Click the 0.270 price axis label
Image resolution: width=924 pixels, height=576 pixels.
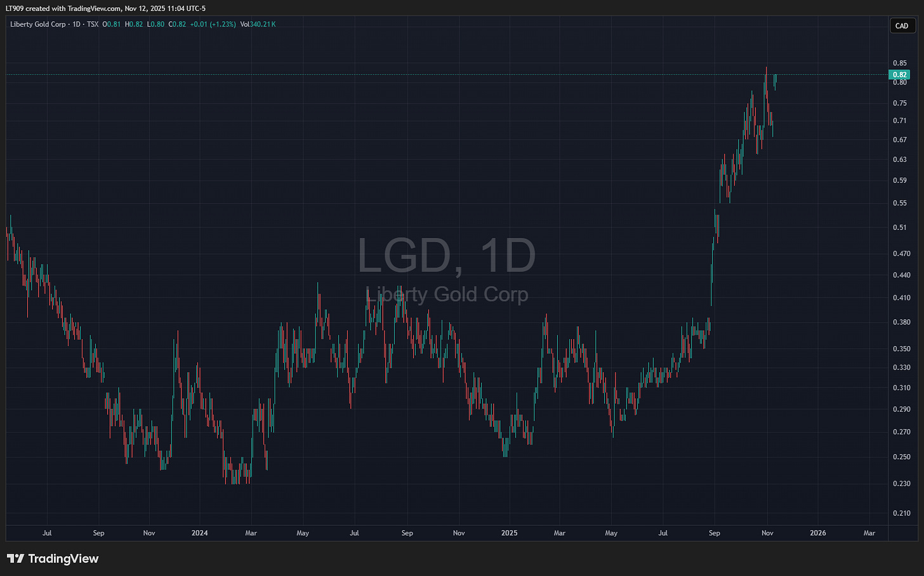902,432
